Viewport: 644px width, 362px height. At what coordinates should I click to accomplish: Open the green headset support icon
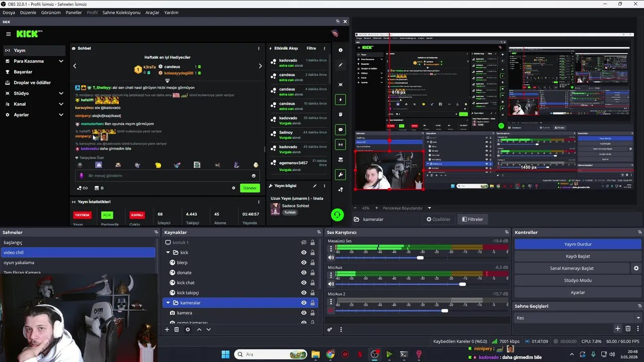pyautogui.click(x=337, y=215)
